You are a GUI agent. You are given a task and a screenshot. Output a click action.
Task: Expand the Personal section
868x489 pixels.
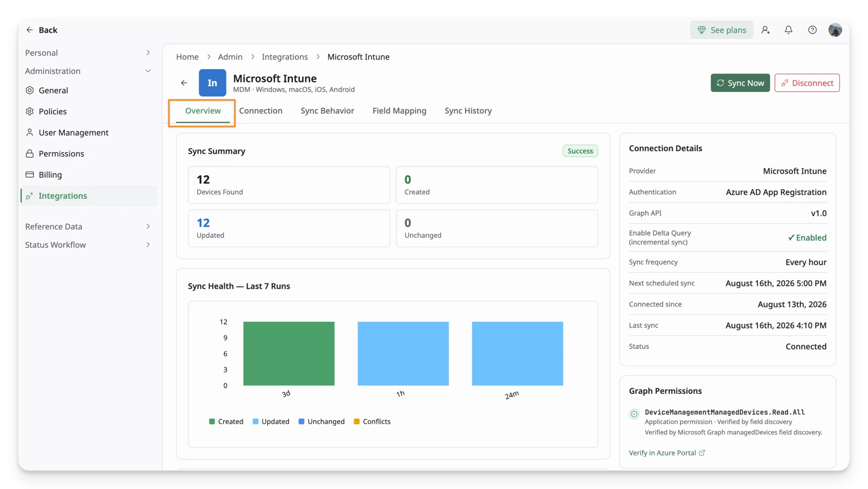[148, 53]
